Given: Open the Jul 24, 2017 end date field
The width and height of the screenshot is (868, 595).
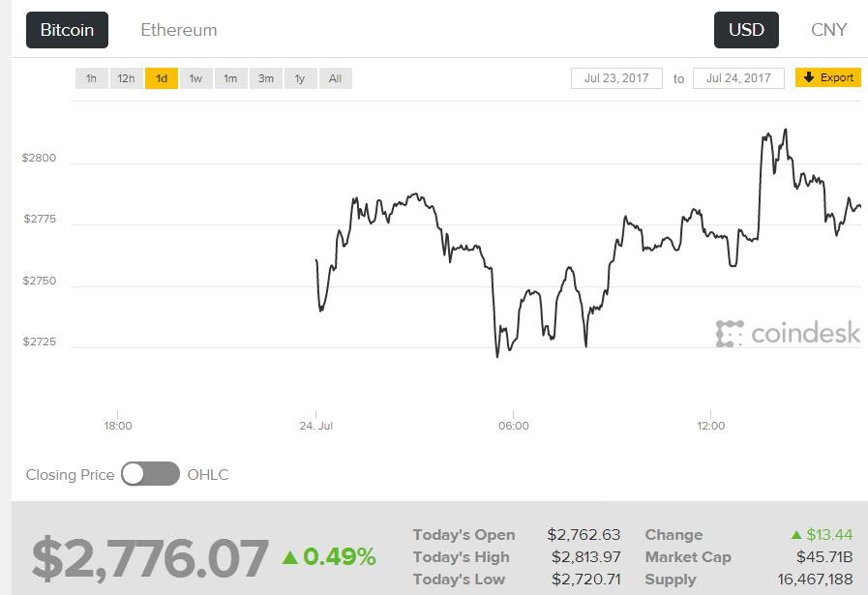Looking at the screenshot, I should point(738,78).
